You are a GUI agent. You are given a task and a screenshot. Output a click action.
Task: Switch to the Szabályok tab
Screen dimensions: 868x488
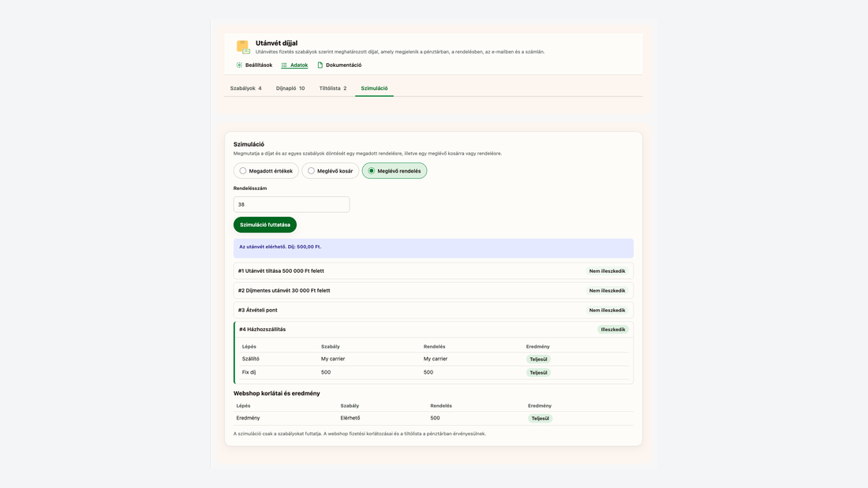[245, 88]
